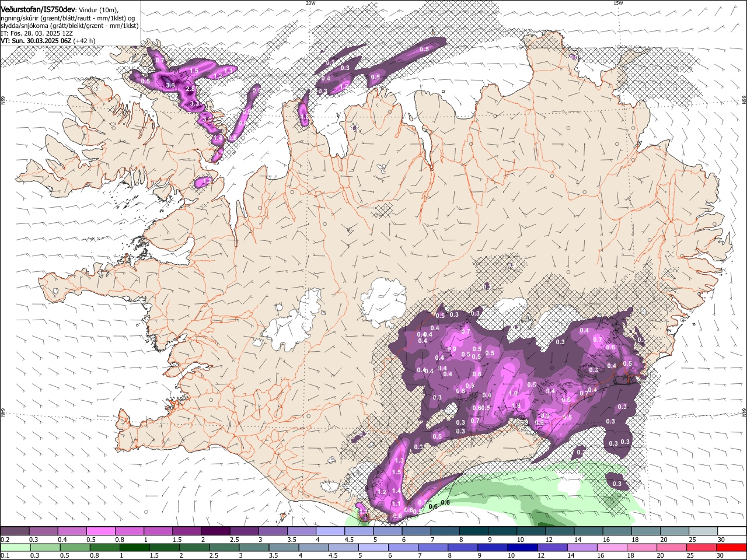Select the upper legend swatch between 0.5 and 0.8

click(x=101, y=531)
